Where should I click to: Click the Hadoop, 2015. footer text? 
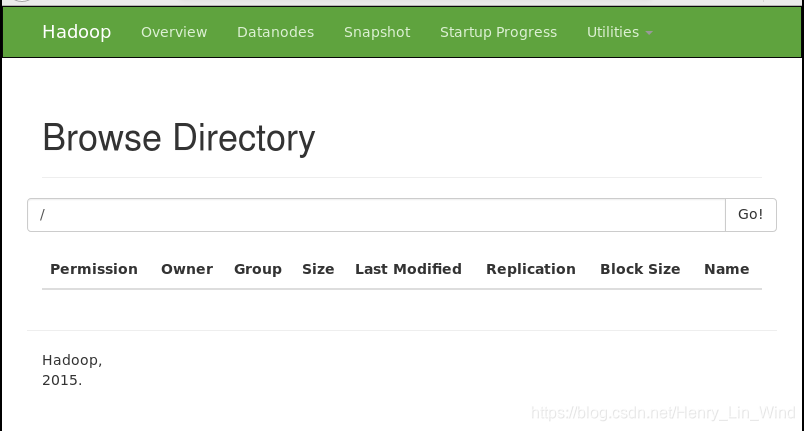[x=72, y=370]
